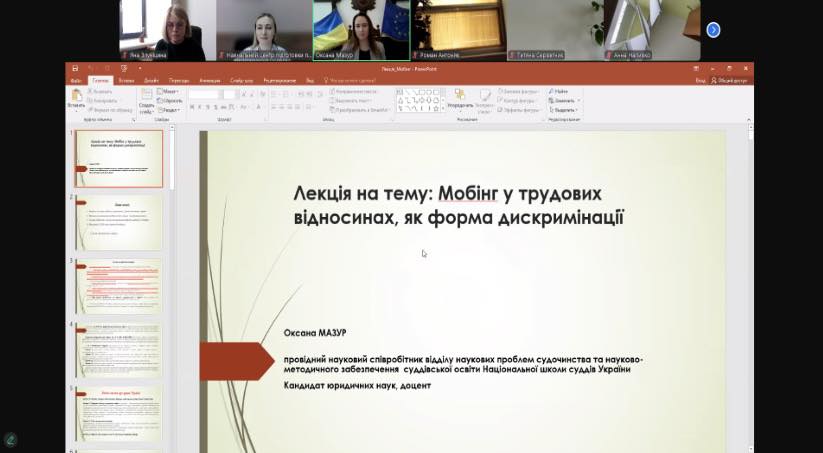Toggle strikethrough (abc) formatting
Screen dimensions: 823x453
(x=223, y=107)
